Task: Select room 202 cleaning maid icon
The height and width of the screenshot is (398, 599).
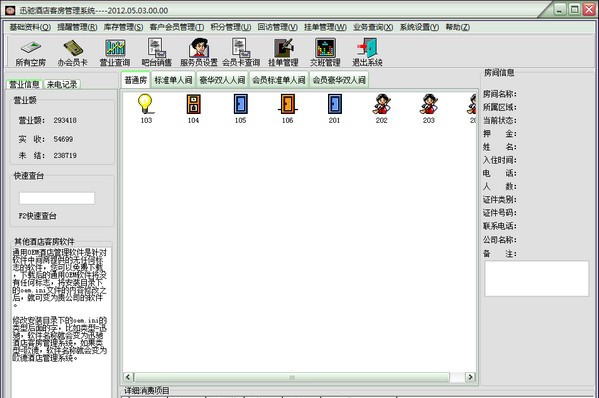Action: (381, 104)
